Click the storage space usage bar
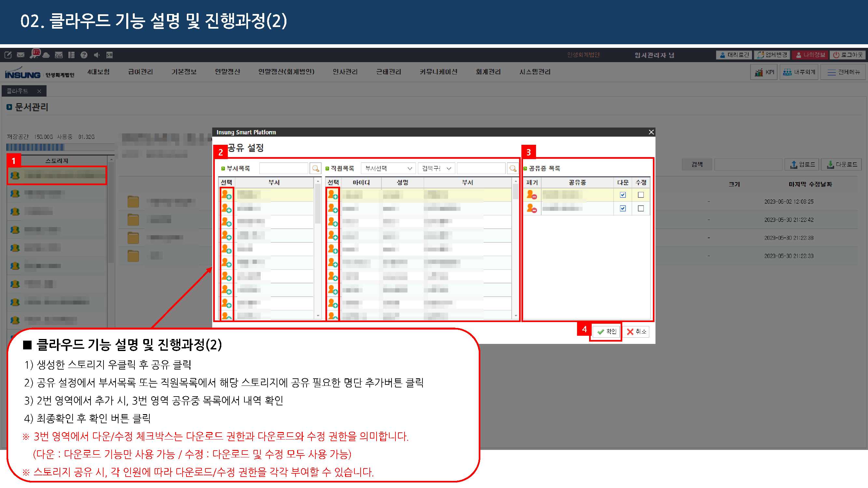868x488 pixels. [60, 147]
